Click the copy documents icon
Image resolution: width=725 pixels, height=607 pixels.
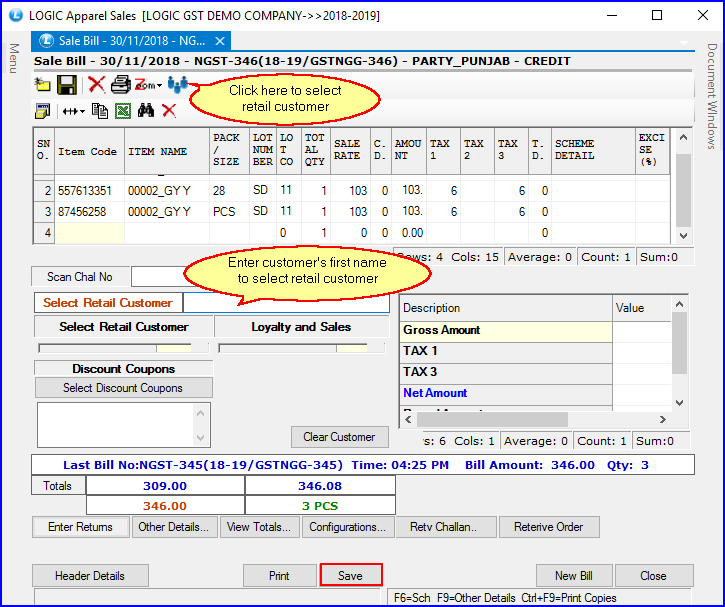pyautogui.click(x=99, y=111)
